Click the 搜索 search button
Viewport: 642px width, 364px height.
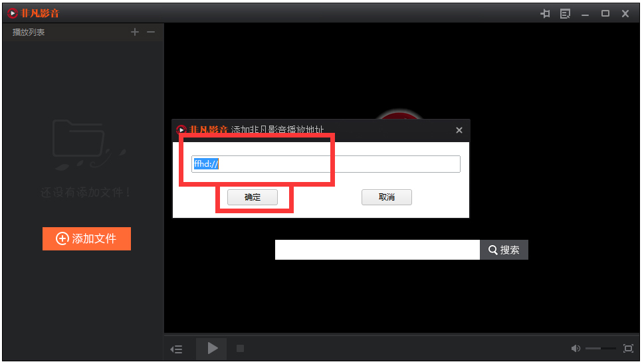point(504,250)
